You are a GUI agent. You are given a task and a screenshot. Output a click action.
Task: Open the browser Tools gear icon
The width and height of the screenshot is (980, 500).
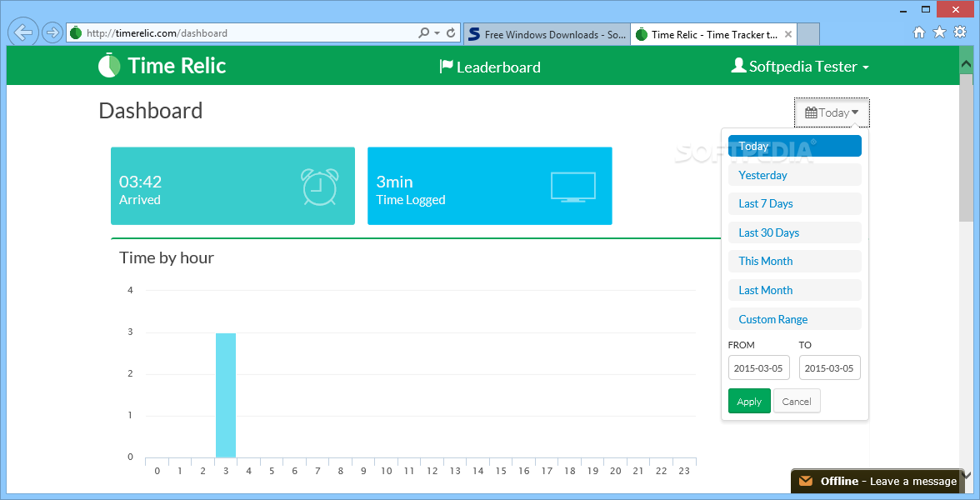tap(960, 32)
